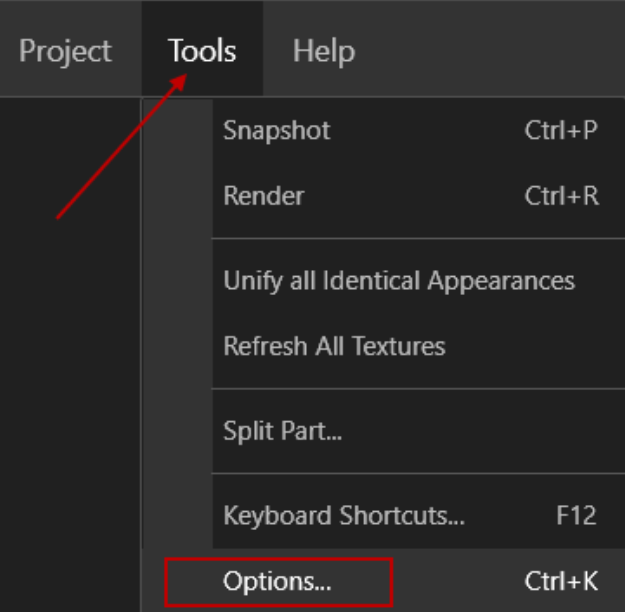Open the Project menu
This screenshot has width=625, height=612.
[x=65, y=50]
